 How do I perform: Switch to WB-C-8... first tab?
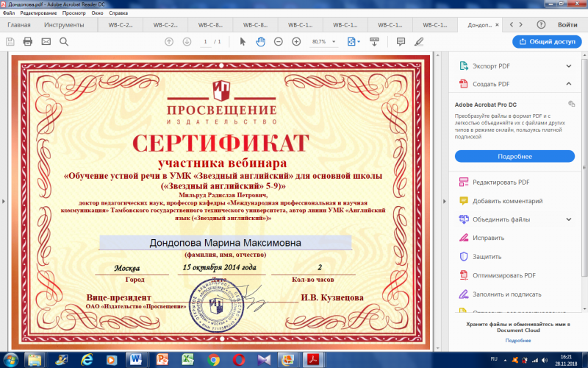pyautogui.click(x=210, y=25)
